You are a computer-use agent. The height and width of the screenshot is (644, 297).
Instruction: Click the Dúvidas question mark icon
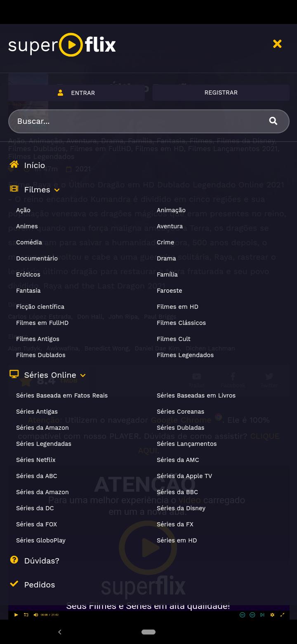(14, 560)
